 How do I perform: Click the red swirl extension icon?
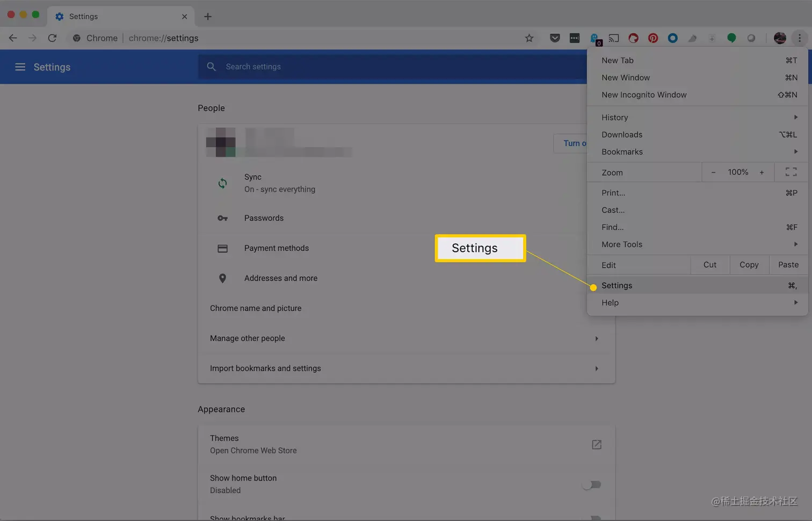tap(634, 38)
